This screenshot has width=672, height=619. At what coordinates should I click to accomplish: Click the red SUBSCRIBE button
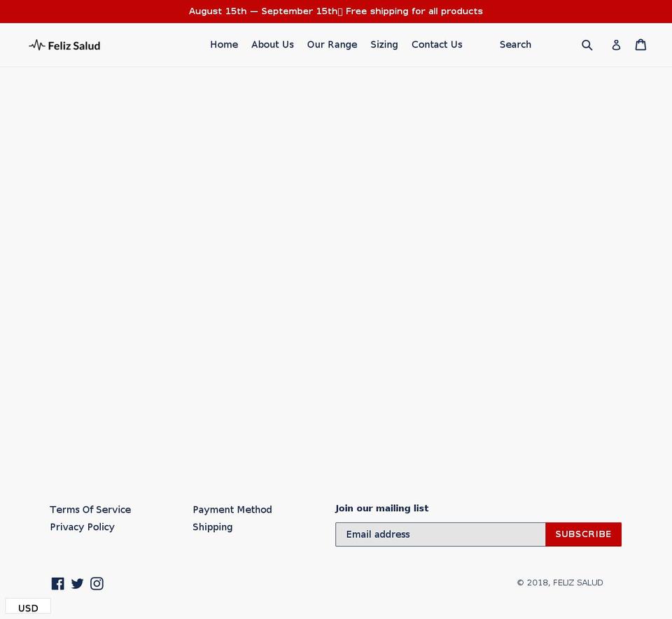pyautogui.click(x=583, y=534)
